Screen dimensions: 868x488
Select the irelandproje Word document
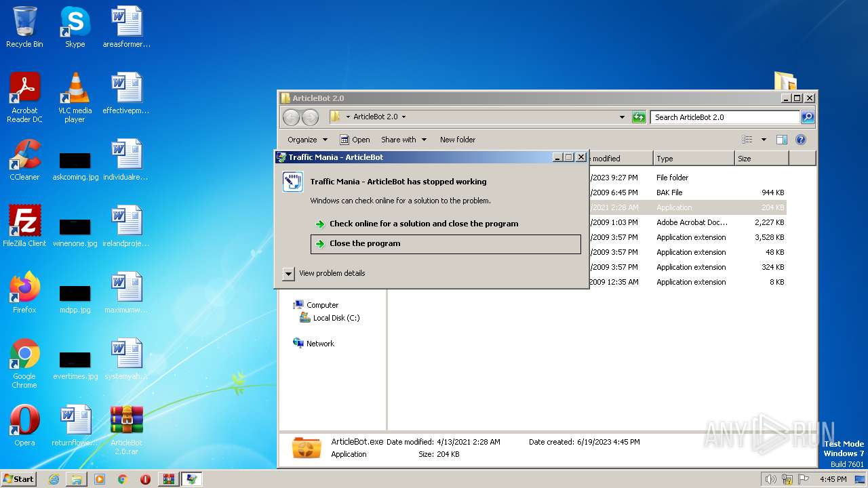pos(126,226)
